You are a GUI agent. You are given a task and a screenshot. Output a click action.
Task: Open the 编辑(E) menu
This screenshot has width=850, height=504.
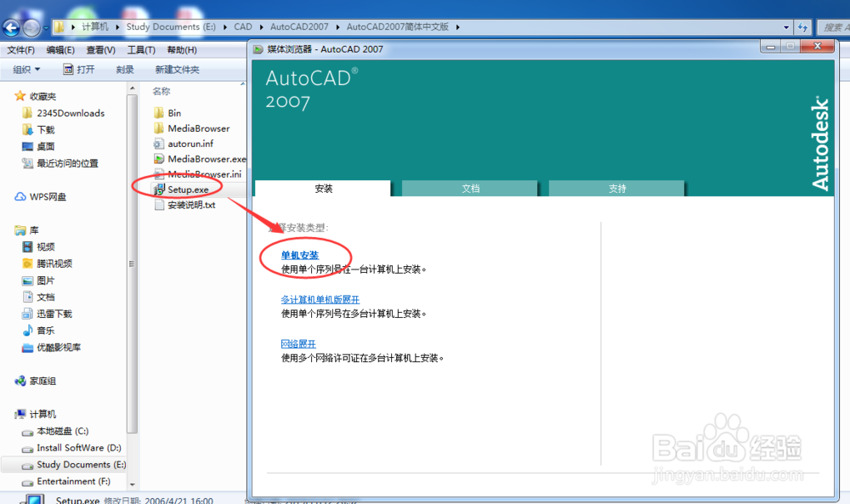60,50
